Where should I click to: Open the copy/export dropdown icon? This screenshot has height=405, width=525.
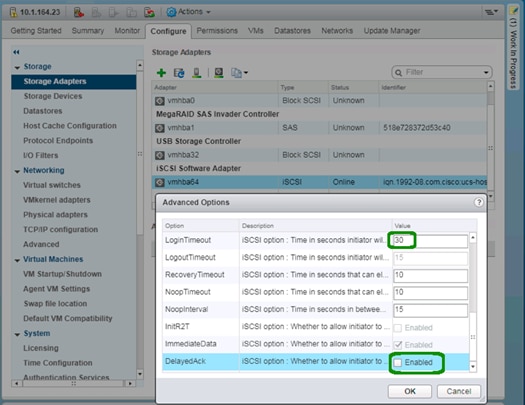pyautogui.click(x=239, y=73)
